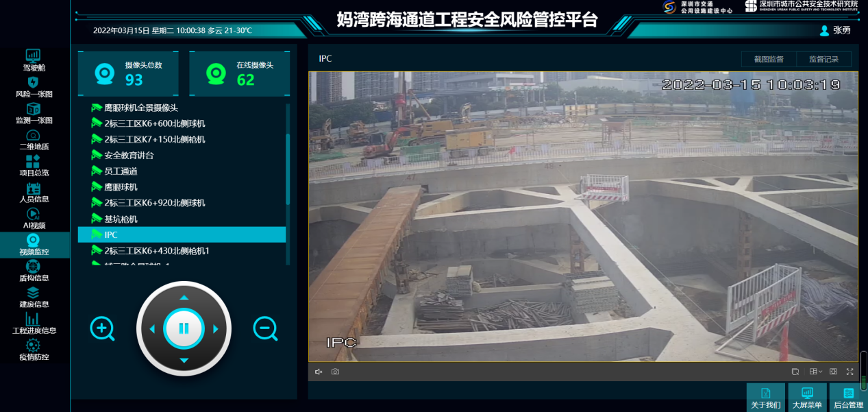Image resolution: width=868 pixels, height=412 pixels.
Task: Pause the PTZ control center button
Action: point(184,328)
